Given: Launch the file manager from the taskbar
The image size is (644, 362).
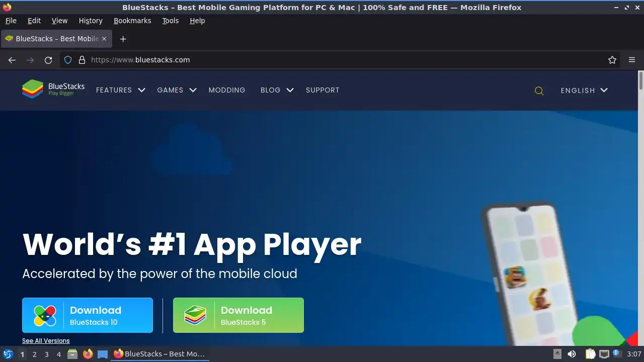Looking at the screenshot, I should pyautogui.click(x=72, y=354).
